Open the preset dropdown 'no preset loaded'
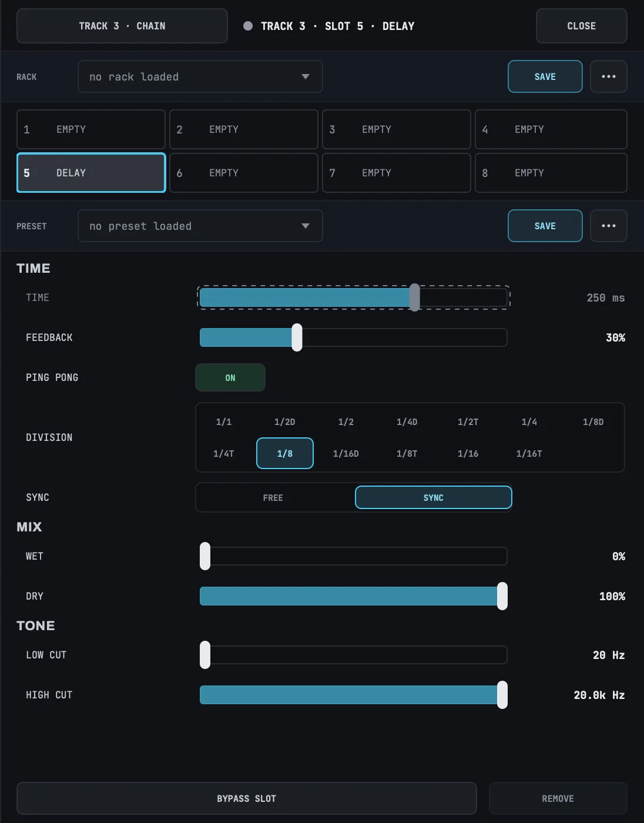This screenshot has height=823, width=644. tap(200, 226)
